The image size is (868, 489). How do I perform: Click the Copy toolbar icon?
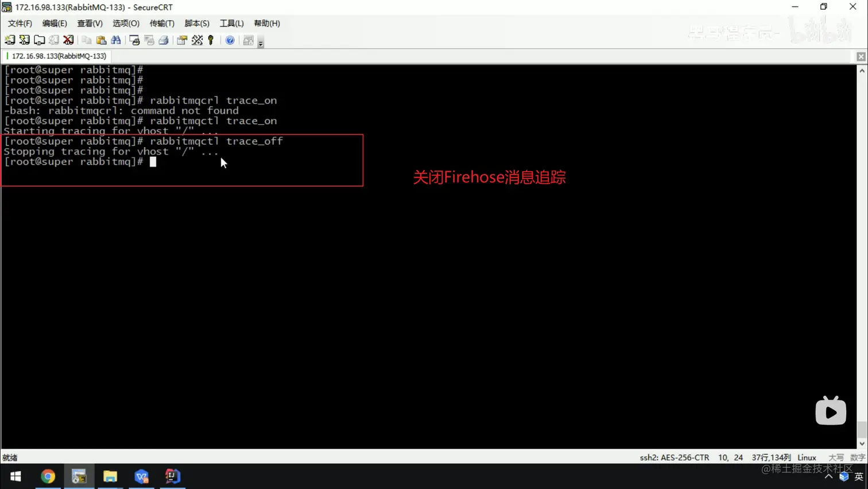coord(87,40)
